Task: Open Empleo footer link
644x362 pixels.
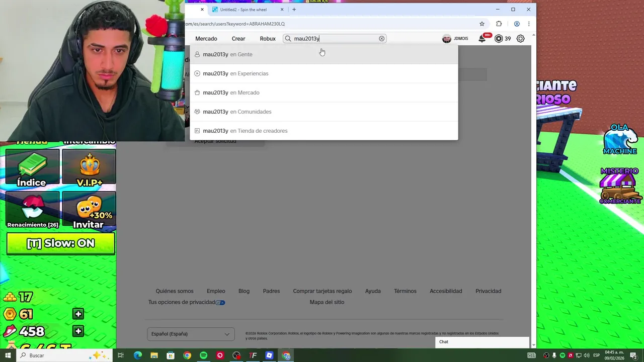Action: pos(216,291)
